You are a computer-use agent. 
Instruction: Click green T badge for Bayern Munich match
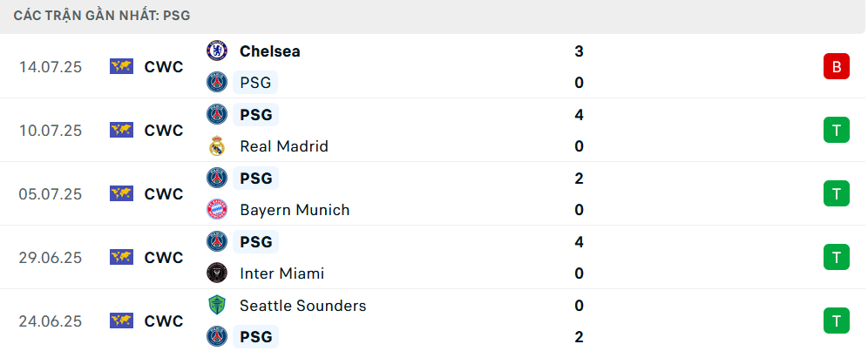836,194
